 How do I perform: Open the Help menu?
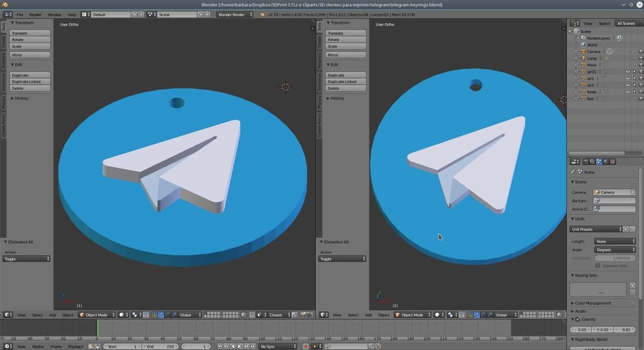point(72,14)
